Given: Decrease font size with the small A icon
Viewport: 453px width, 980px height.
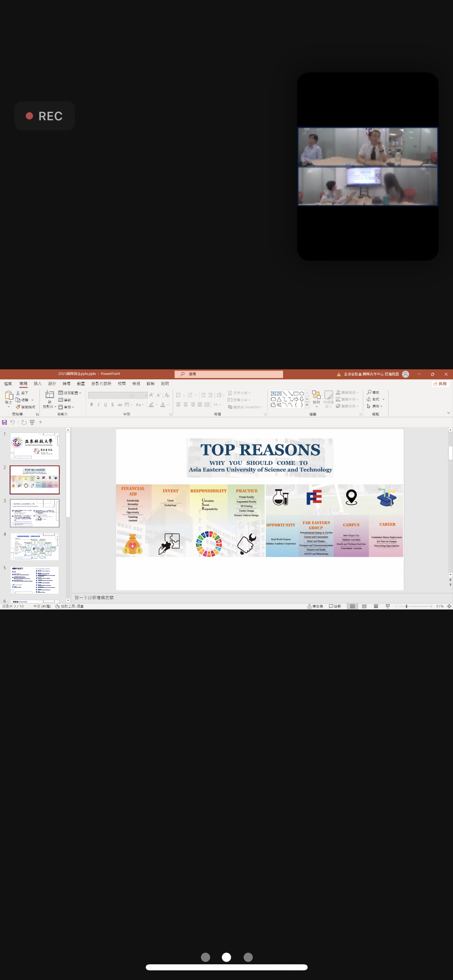Looking at the screenshot, I should 159,395.
